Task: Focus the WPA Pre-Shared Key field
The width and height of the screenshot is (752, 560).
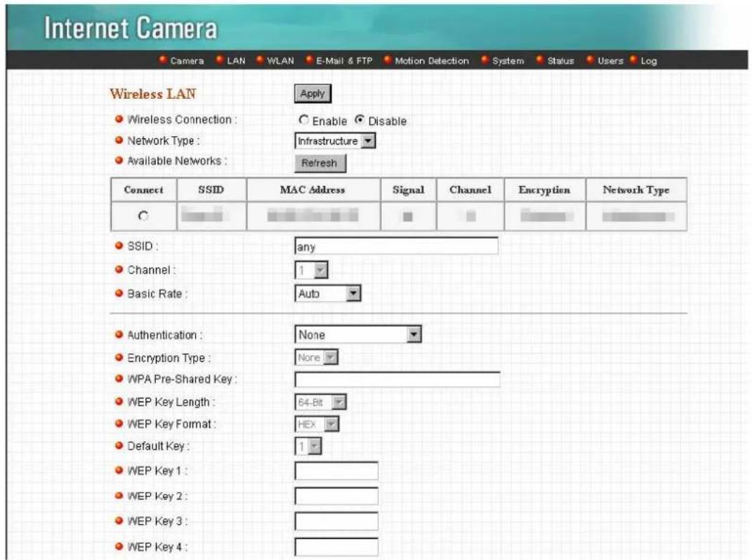Action: (397, 379)
